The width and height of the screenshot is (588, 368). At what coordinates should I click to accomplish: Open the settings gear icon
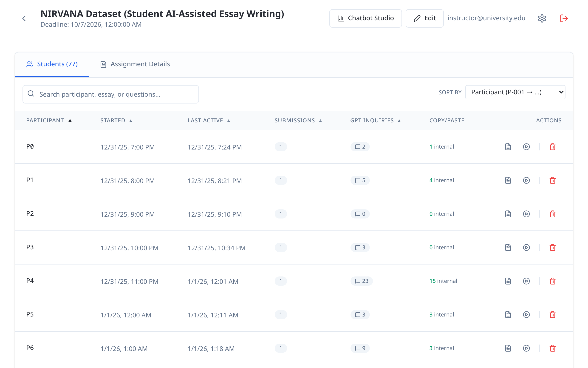542,18
